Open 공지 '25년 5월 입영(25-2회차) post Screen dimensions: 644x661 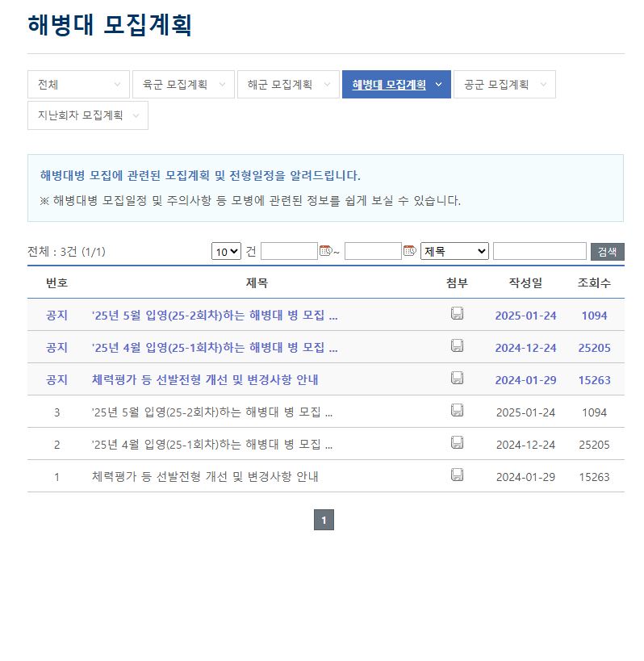(x=215, y=315)
